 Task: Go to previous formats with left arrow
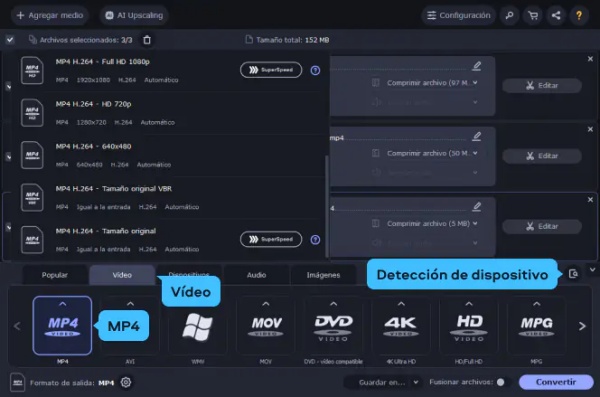coord(17,326)
